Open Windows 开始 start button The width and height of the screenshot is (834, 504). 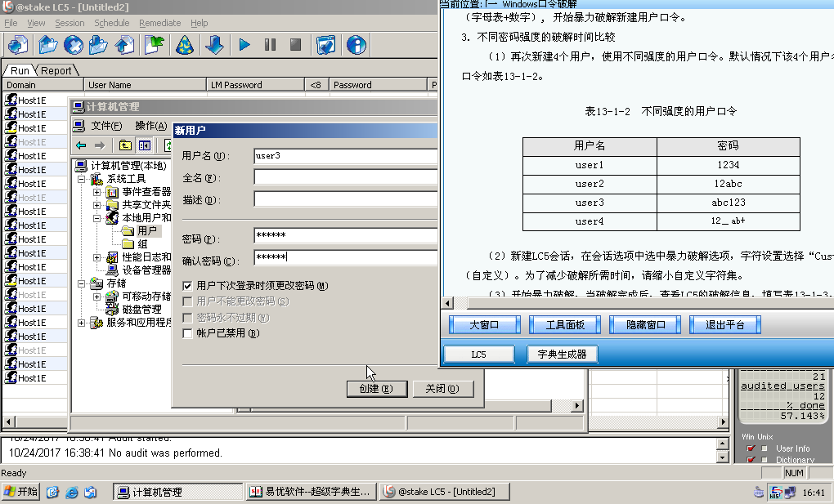20,491
